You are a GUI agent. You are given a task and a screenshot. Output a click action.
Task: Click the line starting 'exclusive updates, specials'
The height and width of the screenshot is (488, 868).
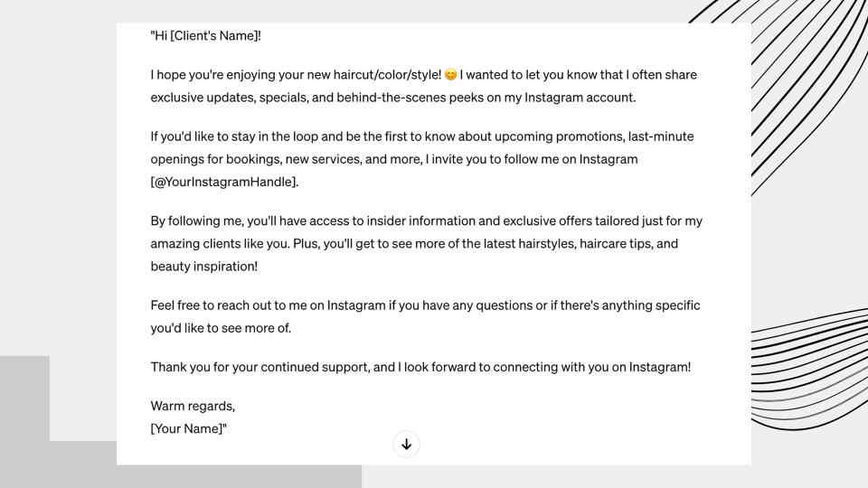click(393, 98)
